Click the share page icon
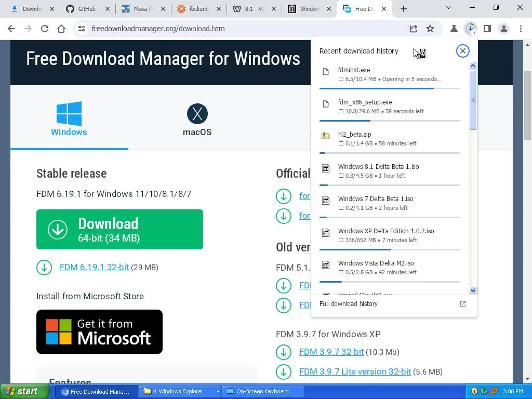The height and width of the screenshot is (399, 532). [x=413, y=29]
